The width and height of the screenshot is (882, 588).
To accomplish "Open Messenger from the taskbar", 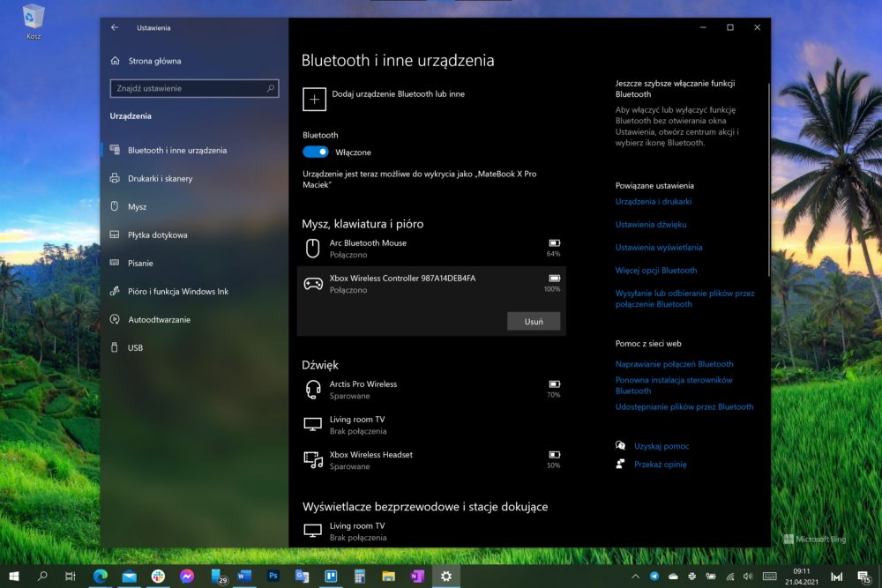I will tap(187, 577).
